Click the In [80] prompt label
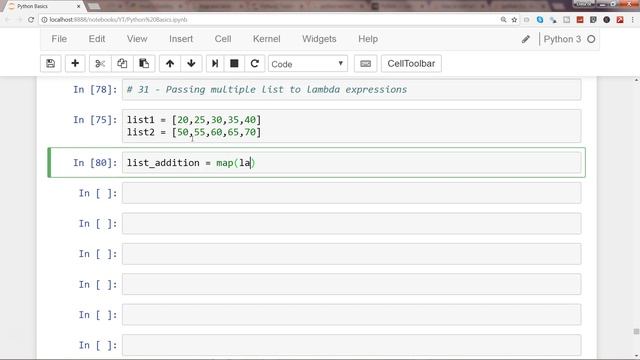640x360 pixels. click(95, 163)
